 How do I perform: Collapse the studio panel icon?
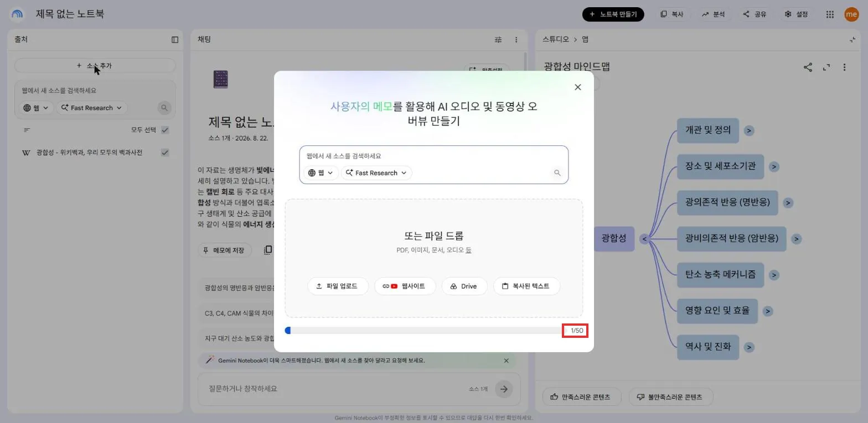(x=852, y=39)
